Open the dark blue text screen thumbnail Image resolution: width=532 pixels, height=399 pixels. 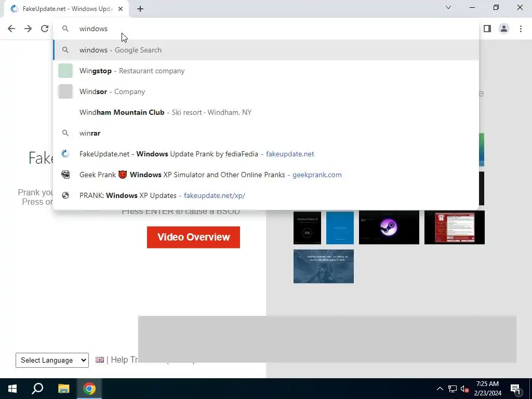click(324, 267)
